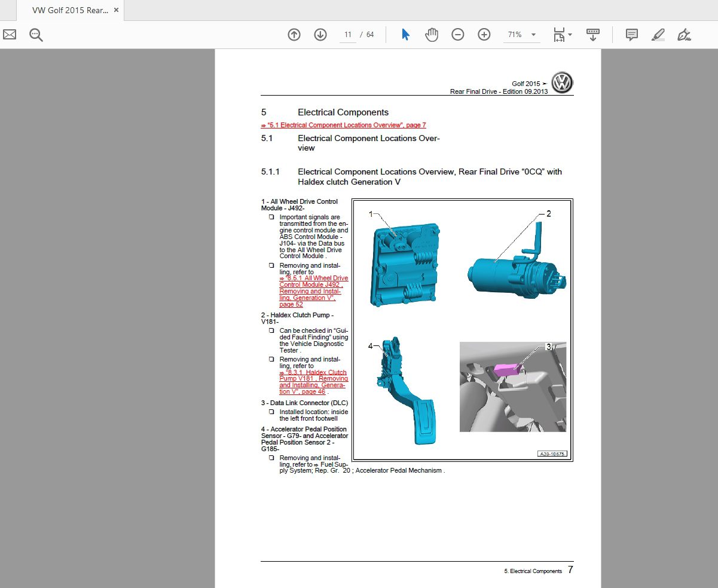Click the data link connector illustration numbered 3
The width and height of the screenshot is (718, 588).
pyautogui.click(x=513, y=387)
